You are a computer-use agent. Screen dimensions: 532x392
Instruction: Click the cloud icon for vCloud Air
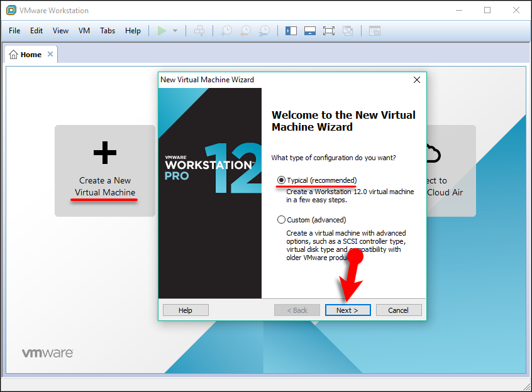434,153
